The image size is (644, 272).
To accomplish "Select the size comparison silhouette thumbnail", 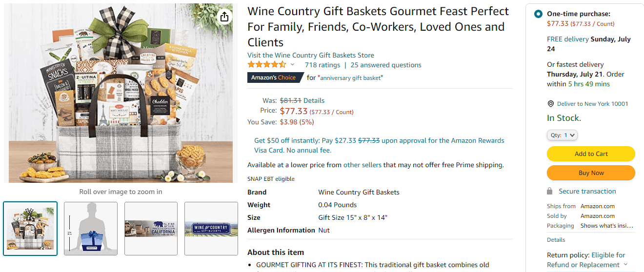I will 91,229.
